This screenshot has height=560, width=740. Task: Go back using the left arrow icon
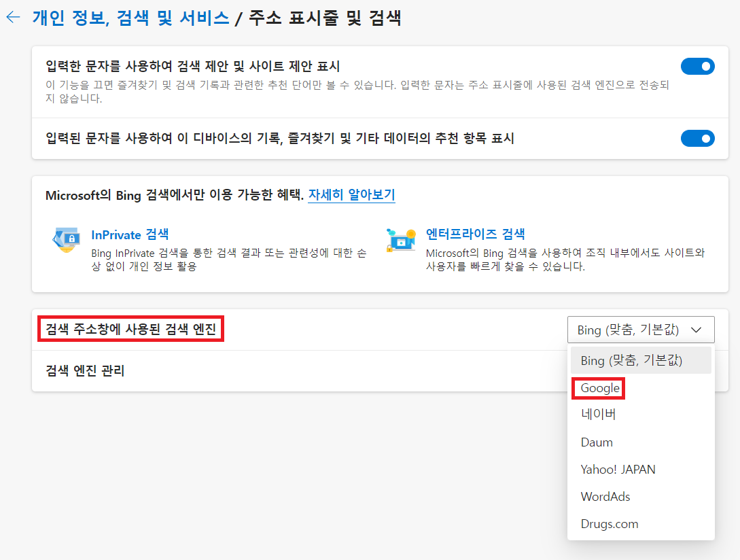pos(13,18)
